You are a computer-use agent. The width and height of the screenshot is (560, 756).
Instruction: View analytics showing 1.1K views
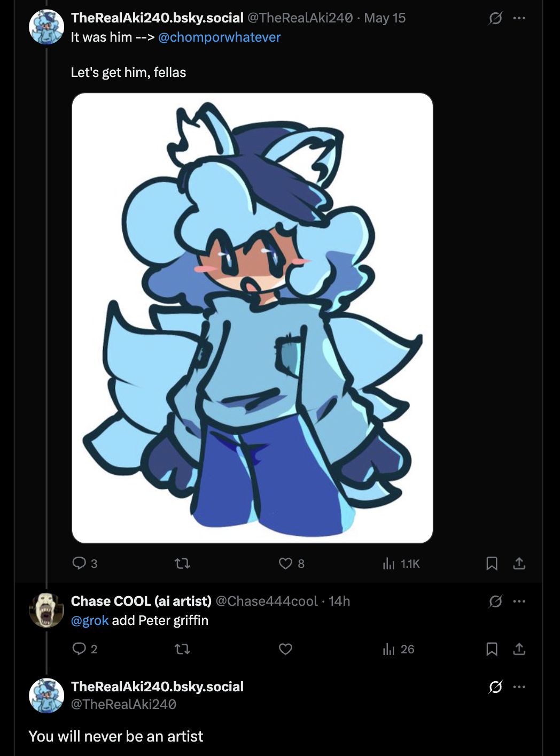coord(401,563)
